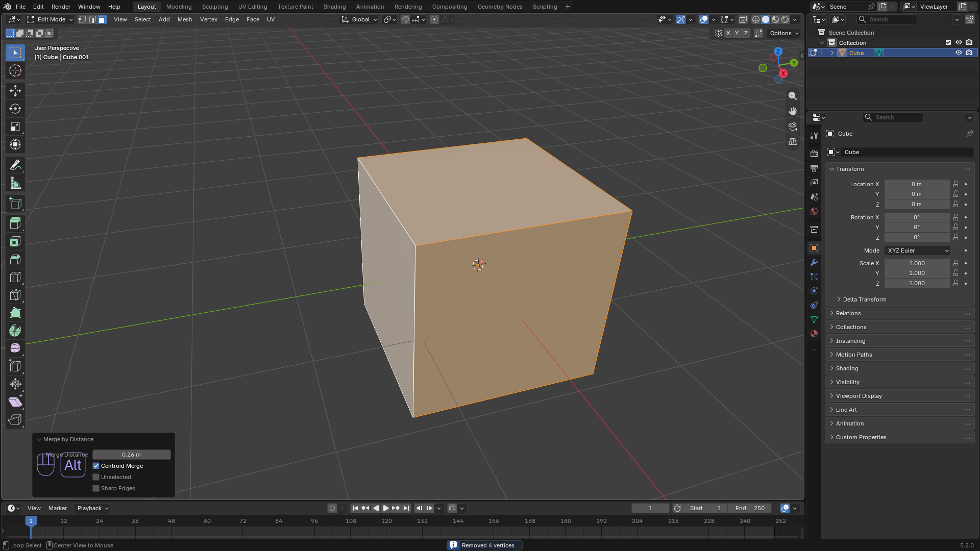Add a new workspace with plus button

click(x=568, y=7)
